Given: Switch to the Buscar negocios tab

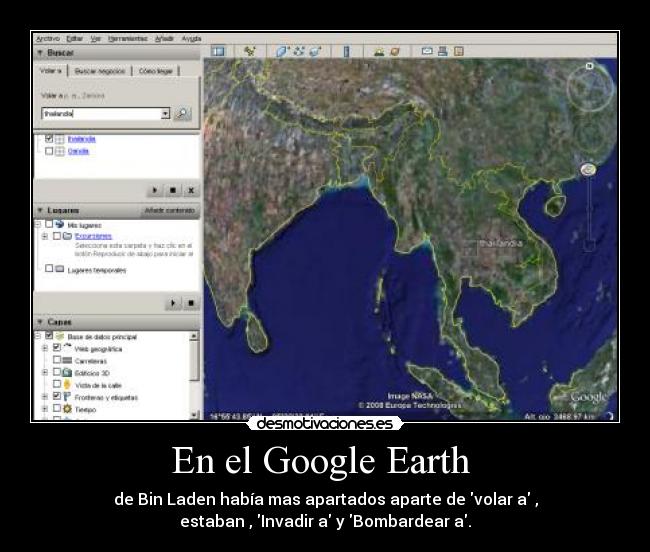Looking at the screenshot, I should click(x=99, y=71).
